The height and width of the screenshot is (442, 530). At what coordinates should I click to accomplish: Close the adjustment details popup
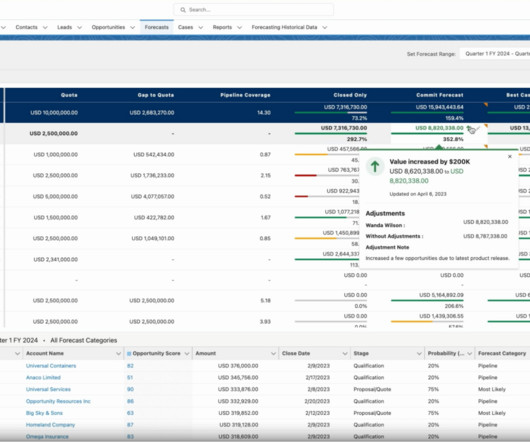pyautogui.click(x=510, y=156)
